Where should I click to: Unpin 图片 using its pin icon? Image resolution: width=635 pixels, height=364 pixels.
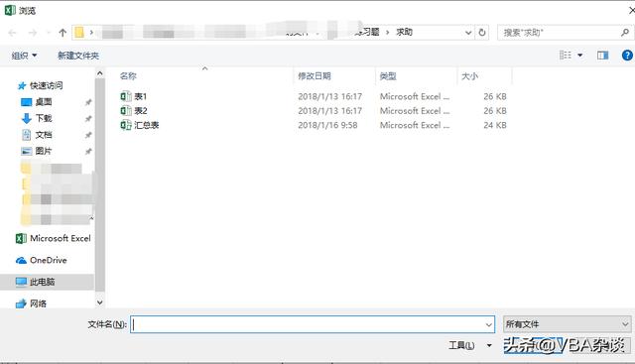point(88,152)
